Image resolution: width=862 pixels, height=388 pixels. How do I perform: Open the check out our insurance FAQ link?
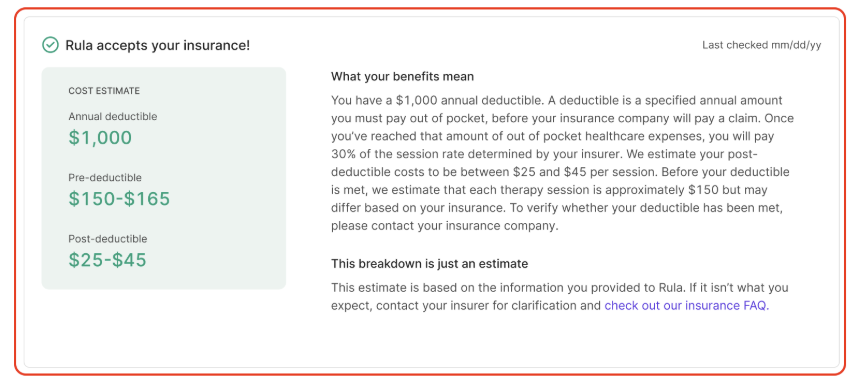687,306
